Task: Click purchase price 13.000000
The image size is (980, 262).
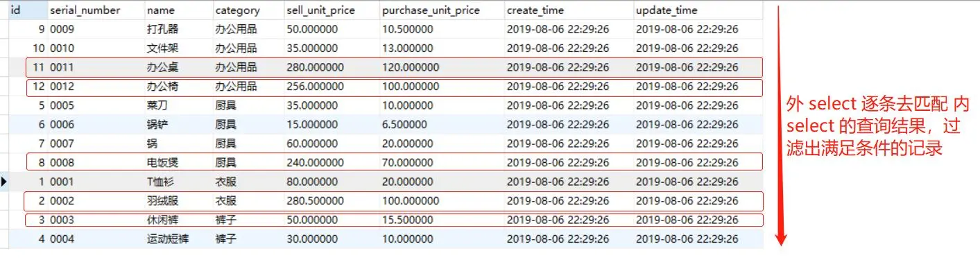Action: (x=408, y=48)
